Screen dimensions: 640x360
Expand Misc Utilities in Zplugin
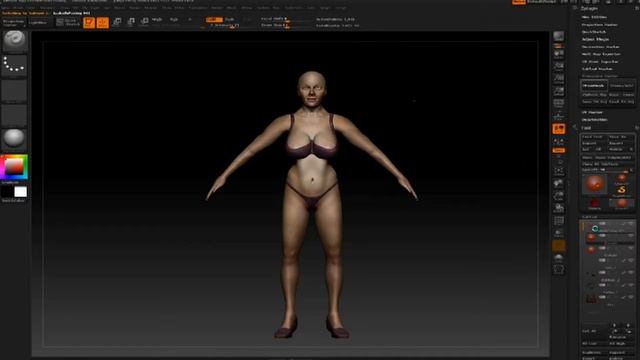(x=594, y=17)
